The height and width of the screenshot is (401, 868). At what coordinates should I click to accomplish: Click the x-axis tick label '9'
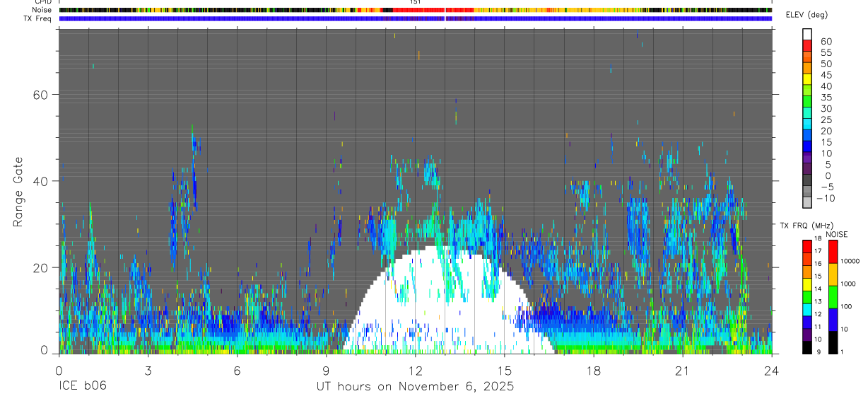pos(326,370)
